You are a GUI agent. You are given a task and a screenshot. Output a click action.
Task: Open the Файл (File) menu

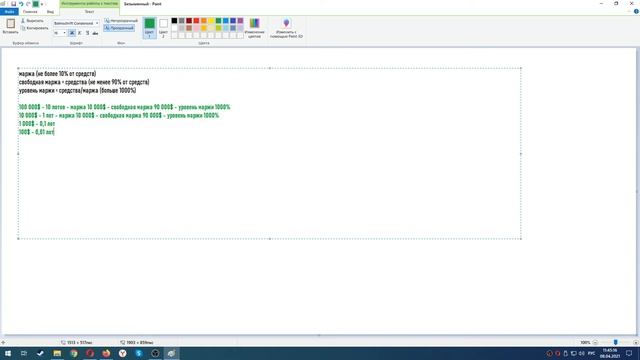[9, 11]
